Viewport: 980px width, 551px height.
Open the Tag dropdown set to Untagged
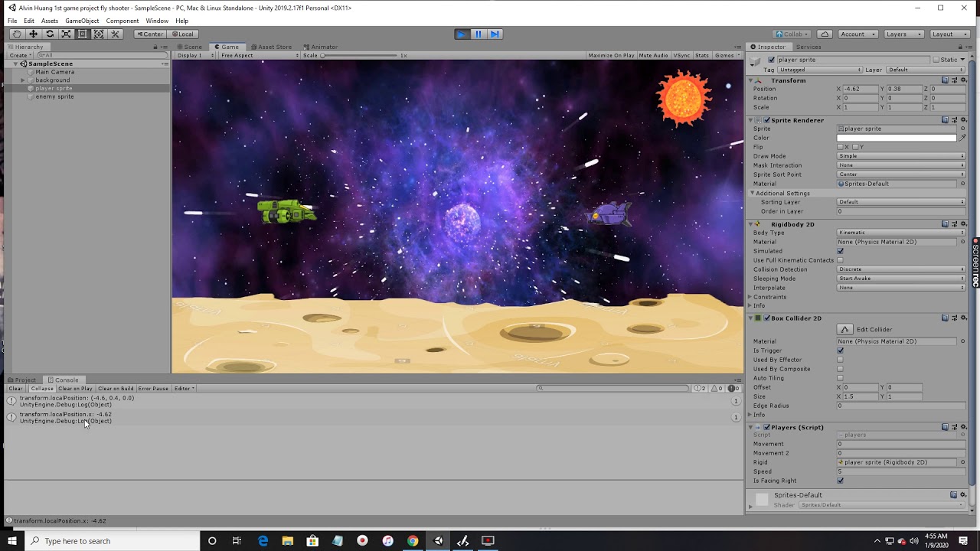click(x=820, y=70)
